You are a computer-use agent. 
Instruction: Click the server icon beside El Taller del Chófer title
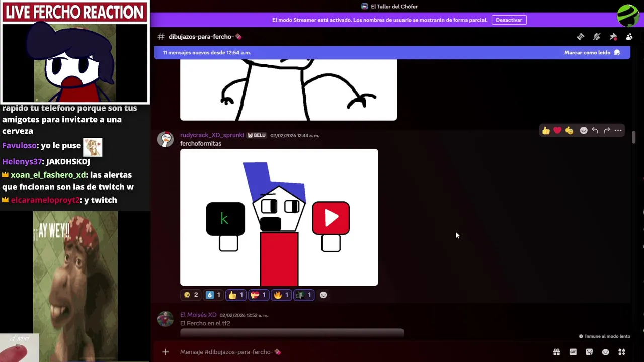click(x=365, y=7)
